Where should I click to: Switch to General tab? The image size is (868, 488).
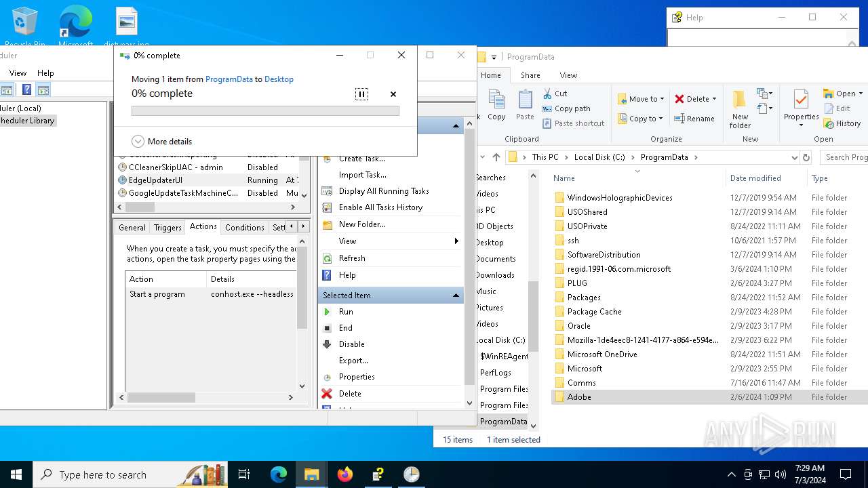132,228
